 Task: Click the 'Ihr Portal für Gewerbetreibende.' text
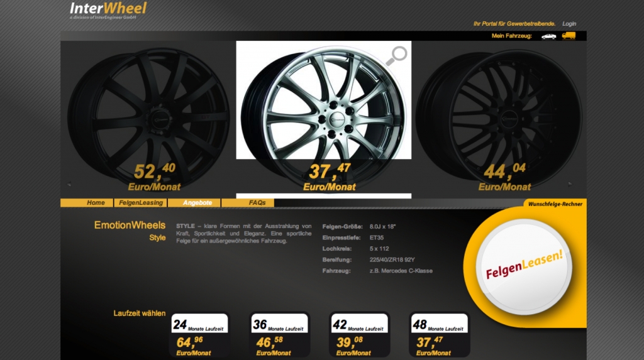pos(514,24)
